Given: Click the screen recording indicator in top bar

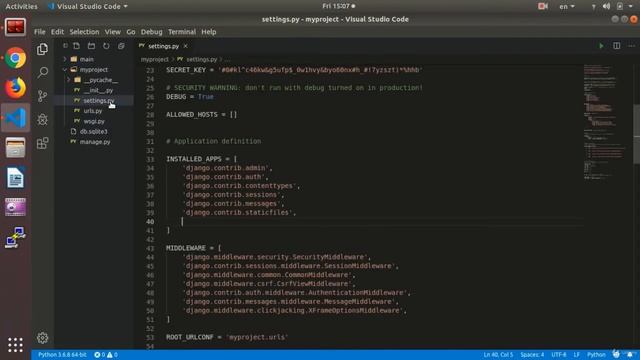Looking at the screenshot, I should 543,6.
